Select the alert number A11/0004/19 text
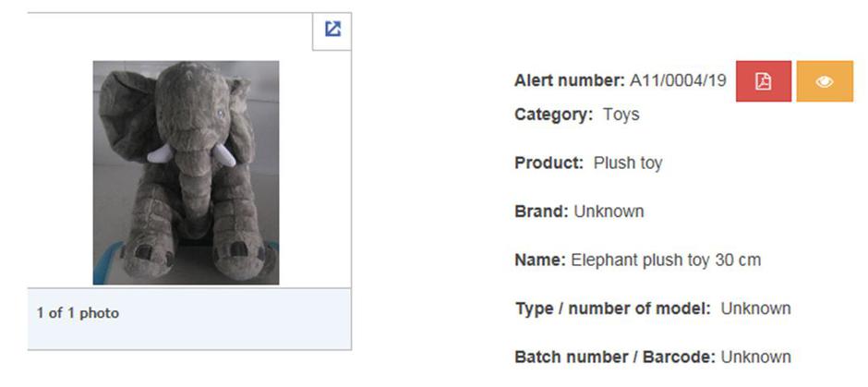 678,80
